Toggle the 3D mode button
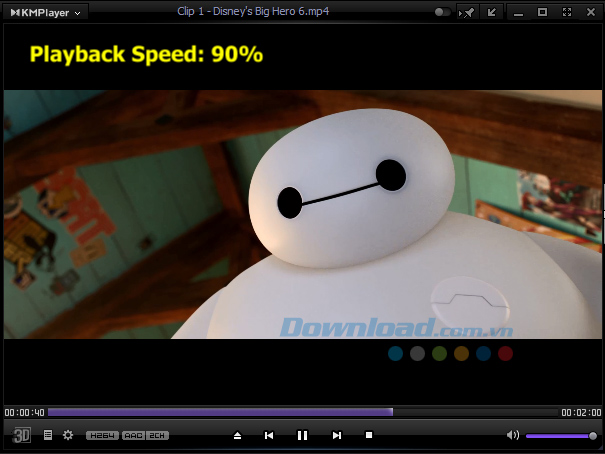Screen dimensions: 605x454 pyautogui.click(x=21, y=435)
